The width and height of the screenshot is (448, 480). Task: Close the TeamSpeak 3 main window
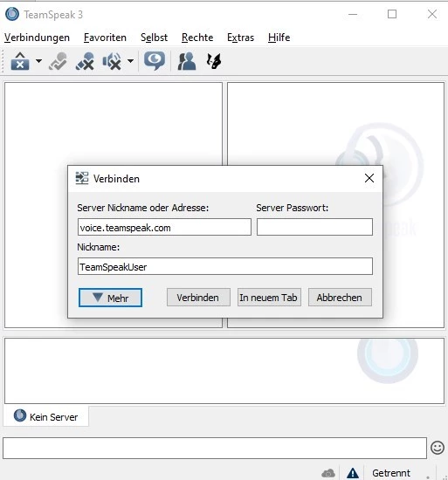[x=432, y=14]
